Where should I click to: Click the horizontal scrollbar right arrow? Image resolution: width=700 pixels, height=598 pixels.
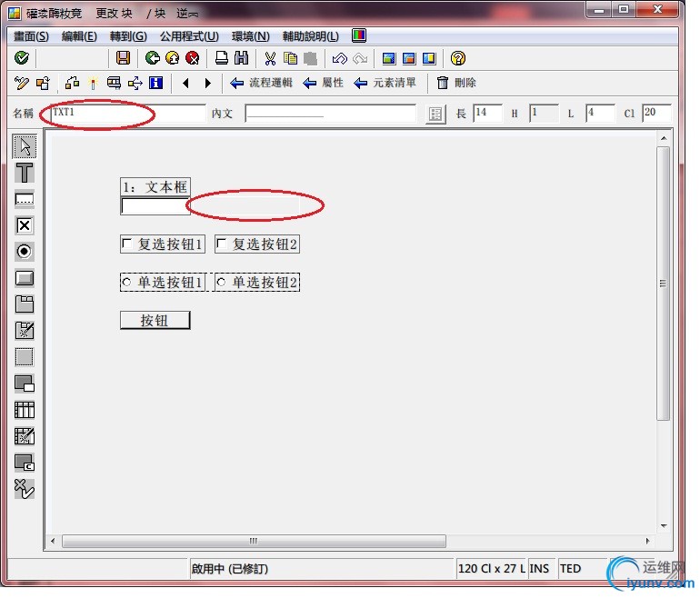[648, 541]
